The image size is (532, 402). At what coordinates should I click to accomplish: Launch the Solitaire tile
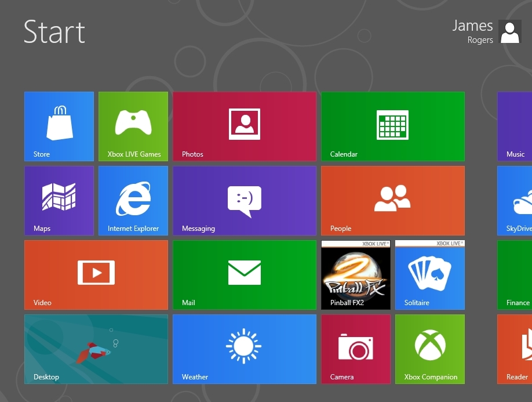(430, 275)
